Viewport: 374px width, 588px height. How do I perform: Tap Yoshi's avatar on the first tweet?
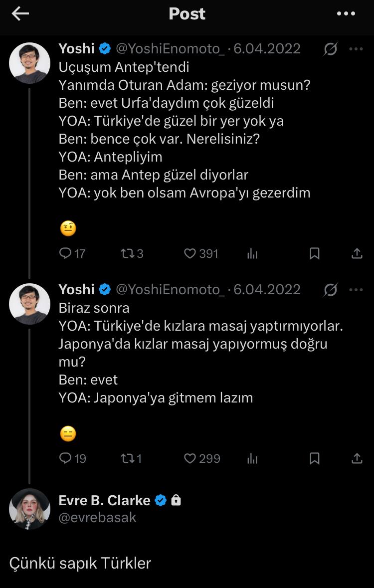(29, 63)
